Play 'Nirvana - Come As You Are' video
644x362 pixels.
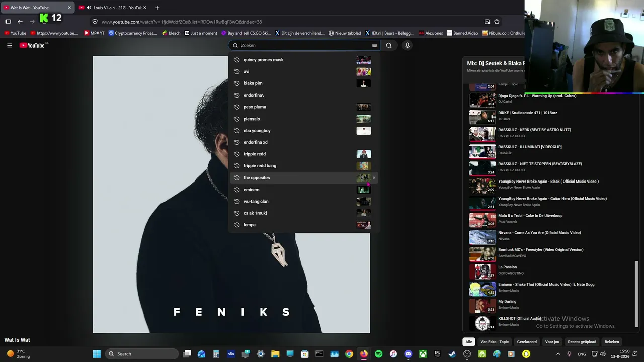pyautogui.click(x=551, y=236)
